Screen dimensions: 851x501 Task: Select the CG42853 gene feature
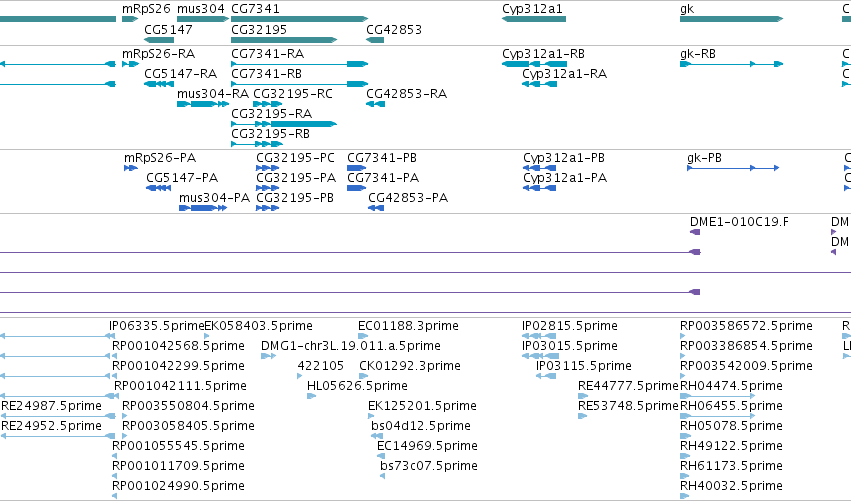[x=375, y=40]
